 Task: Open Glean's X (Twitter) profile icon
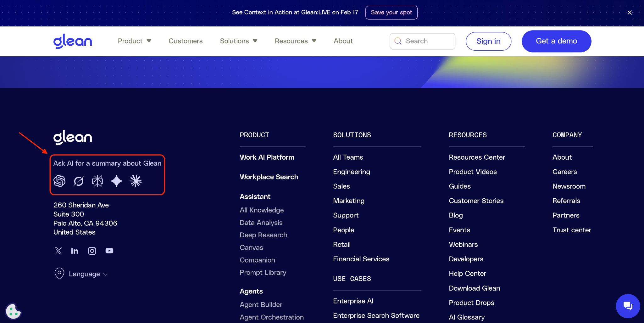[58, 251]
